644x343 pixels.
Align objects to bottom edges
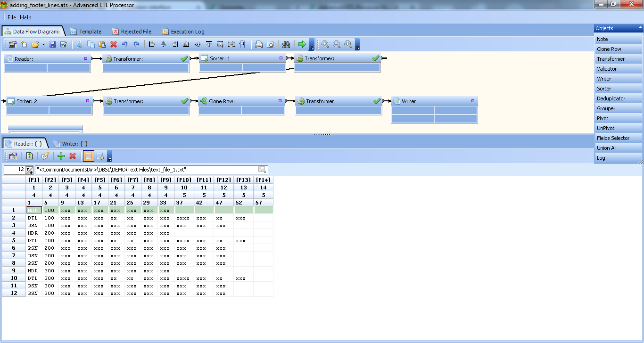click(x=186, y=45)
